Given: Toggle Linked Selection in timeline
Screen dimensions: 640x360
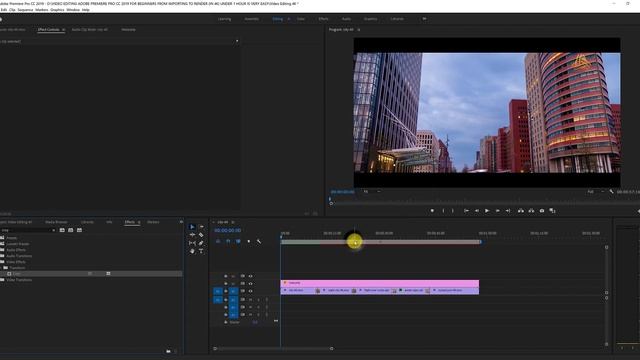Looking at the screenshot, I should click(x=238, y=241).
